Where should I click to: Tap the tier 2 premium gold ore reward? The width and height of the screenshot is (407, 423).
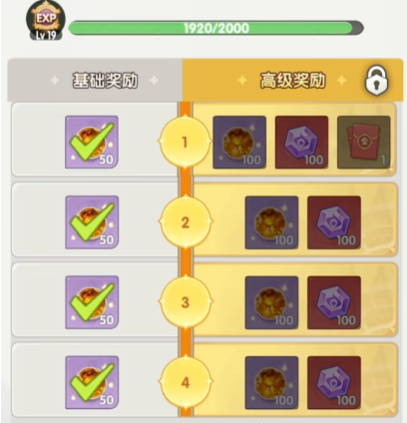pos(272,222)
